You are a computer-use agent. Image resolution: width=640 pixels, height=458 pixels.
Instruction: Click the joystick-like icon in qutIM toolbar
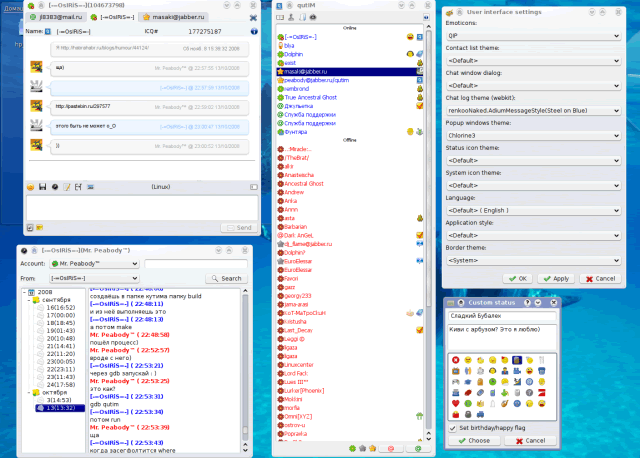point(291,17)
